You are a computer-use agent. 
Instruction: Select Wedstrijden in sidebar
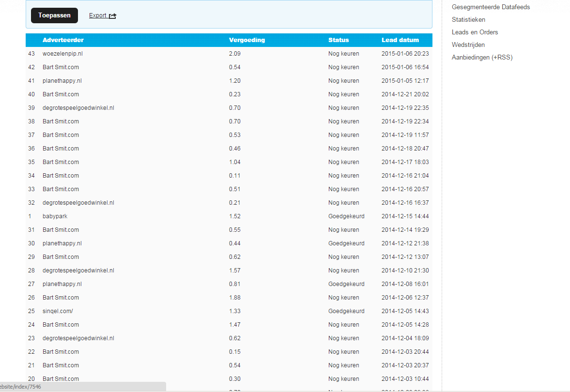click(x=468, y=45)
